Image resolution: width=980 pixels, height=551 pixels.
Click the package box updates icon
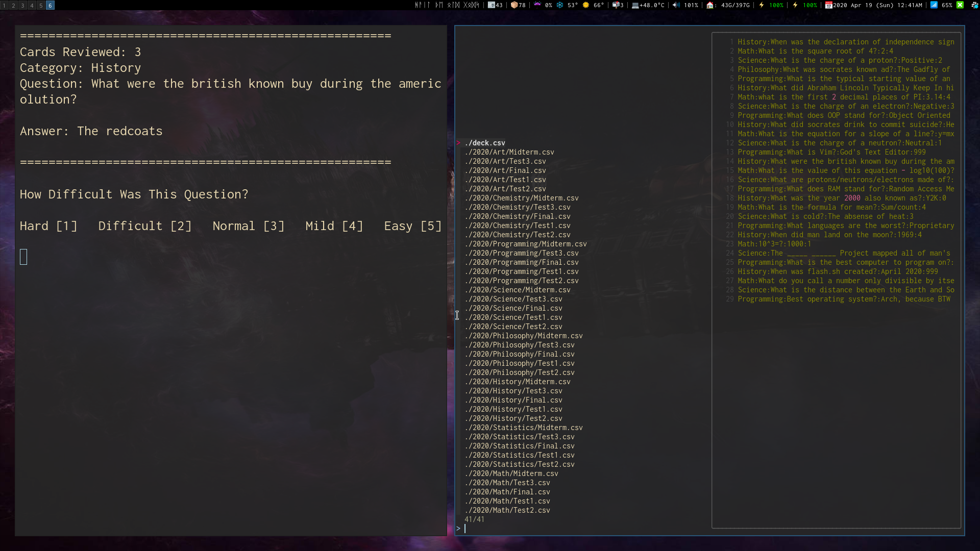pyautogui.click(x=514, y=5)
